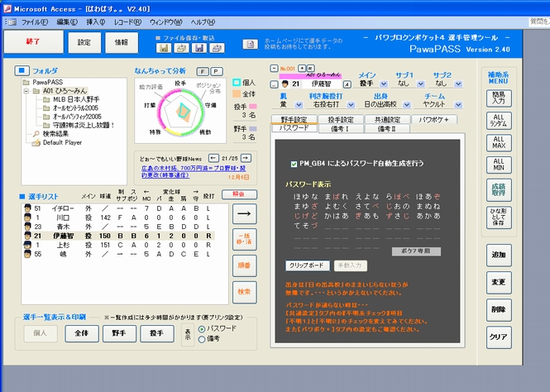This screenshot has width=550, height=392.
Task: Open the ファイル(F) menu
Action: point(35,22)
